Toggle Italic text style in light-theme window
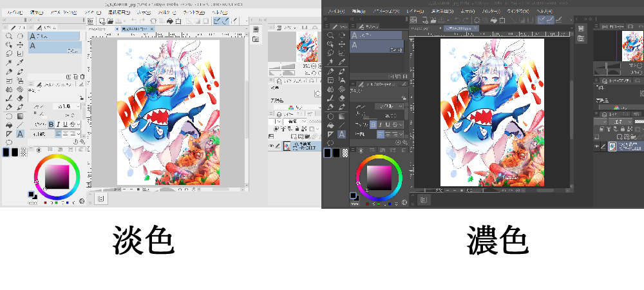 (59, 124)
